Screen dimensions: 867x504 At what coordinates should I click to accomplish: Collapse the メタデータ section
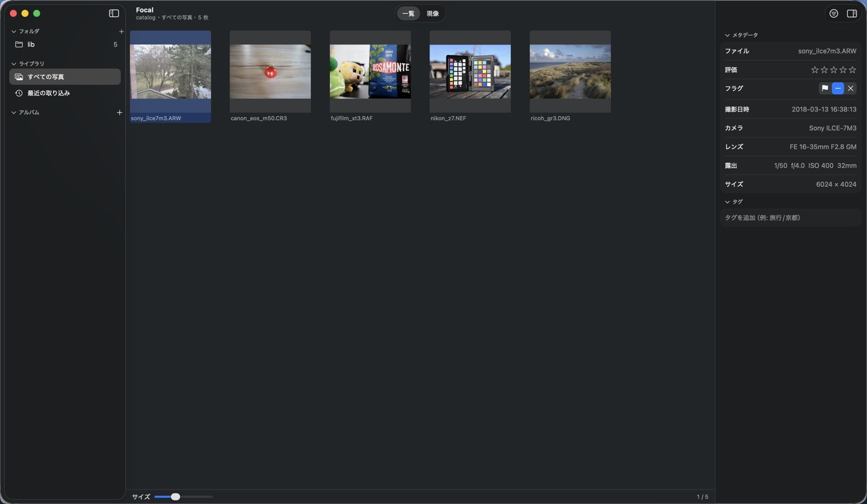727,35
